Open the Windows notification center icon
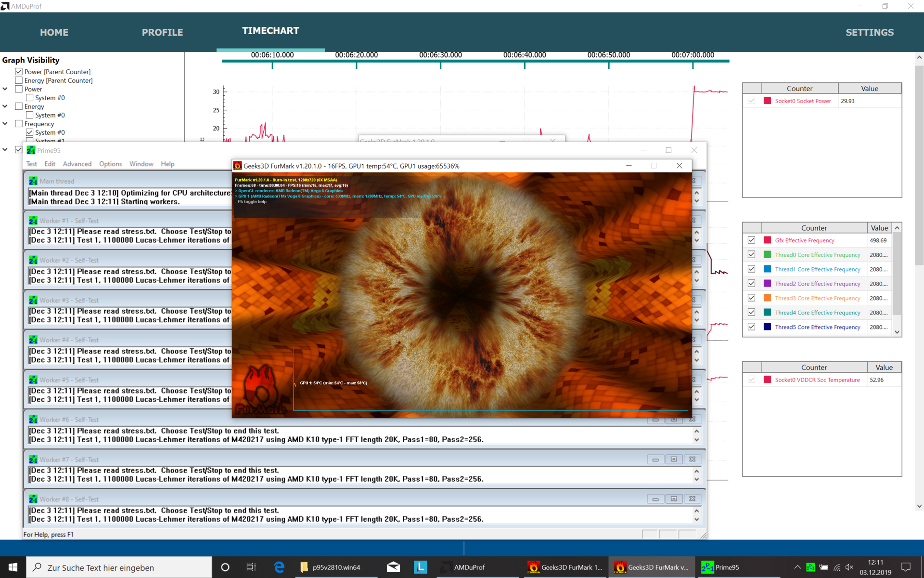The height and width of the screenshot is (578, 924). 906,567
